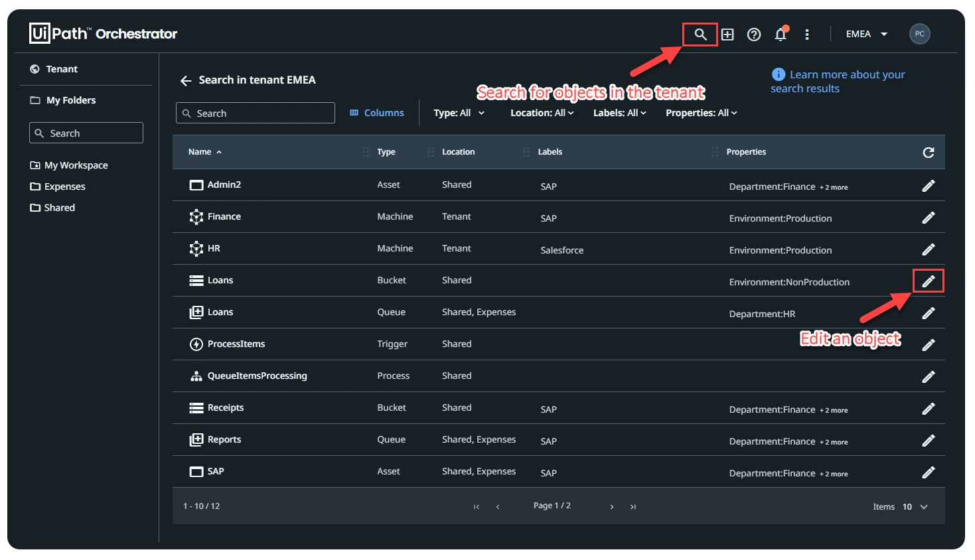Open the Properties: All filter
Screen dimensions: 975x560
(x=702, y=113)
